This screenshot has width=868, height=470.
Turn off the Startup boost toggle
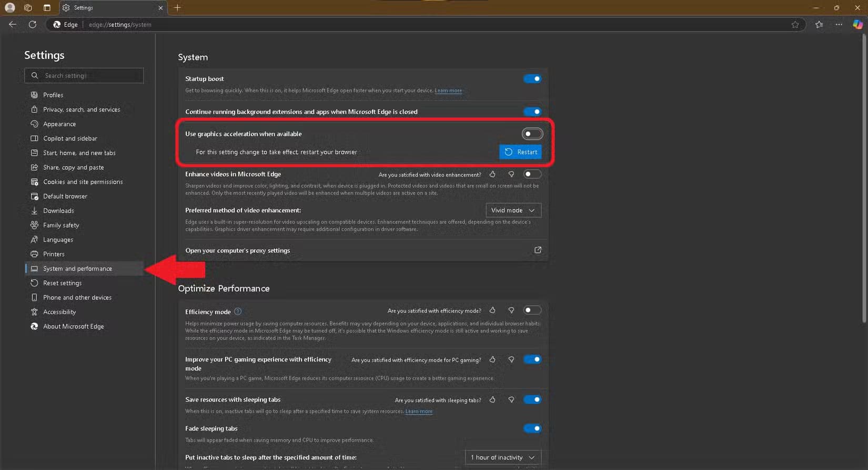(x=532, y=79)
